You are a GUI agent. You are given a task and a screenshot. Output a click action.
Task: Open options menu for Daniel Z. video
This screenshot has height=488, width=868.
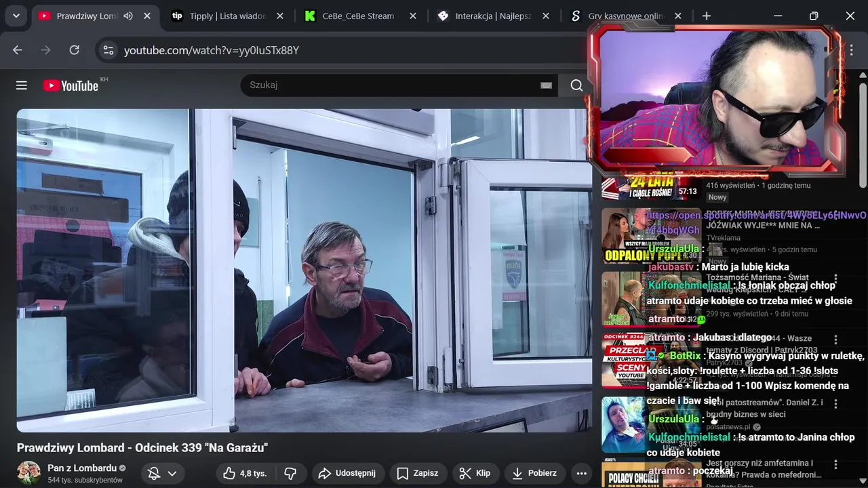click(835, 403)
